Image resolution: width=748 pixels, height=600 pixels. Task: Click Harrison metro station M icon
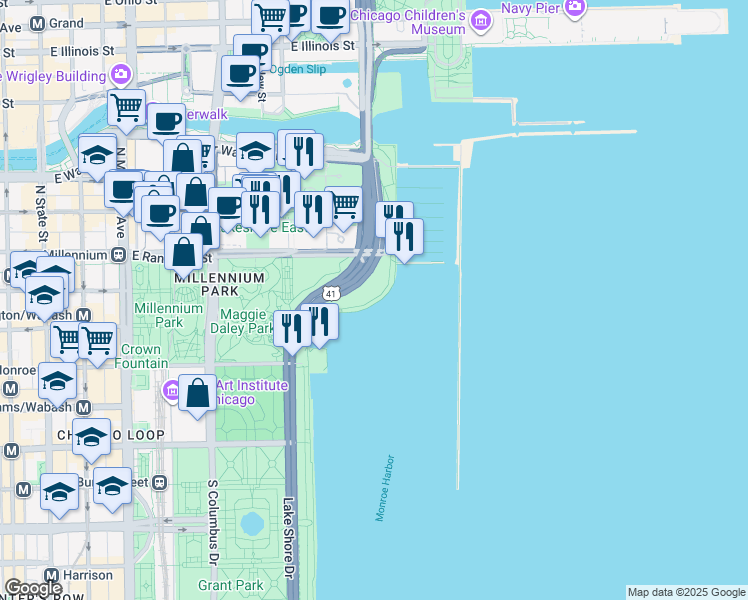(x=52, y=575)
